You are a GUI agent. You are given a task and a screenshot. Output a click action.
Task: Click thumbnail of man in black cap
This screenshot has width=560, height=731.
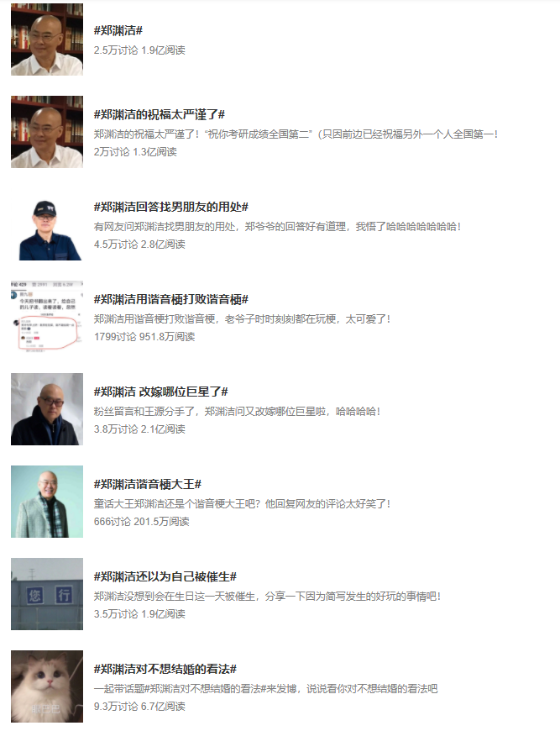point(47,224)
